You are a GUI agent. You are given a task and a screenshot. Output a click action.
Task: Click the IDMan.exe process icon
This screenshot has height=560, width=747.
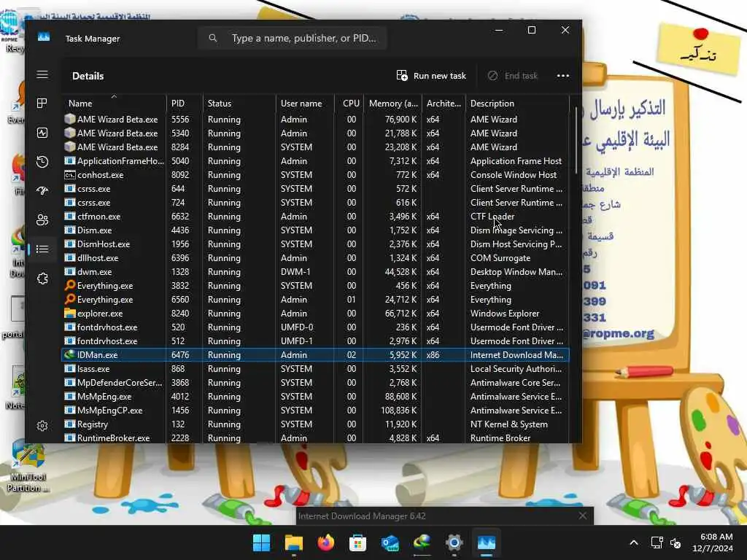[x=70, y=354]
